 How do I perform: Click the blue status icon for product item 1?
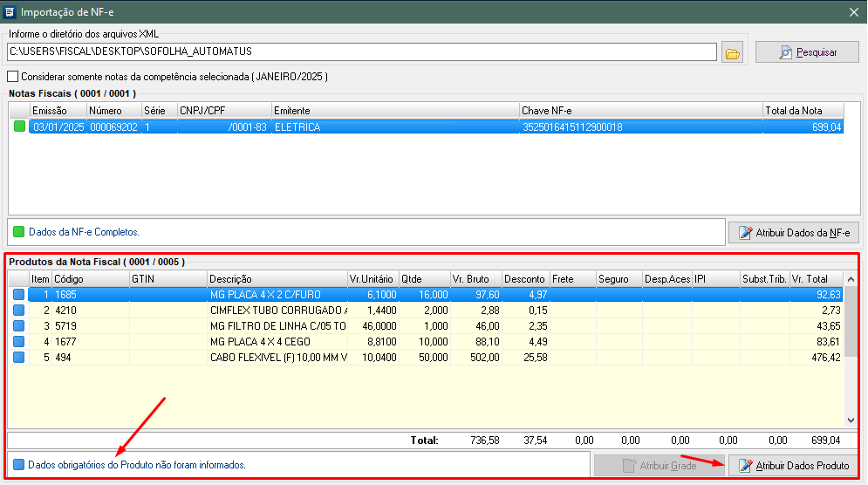click(19, 295)
